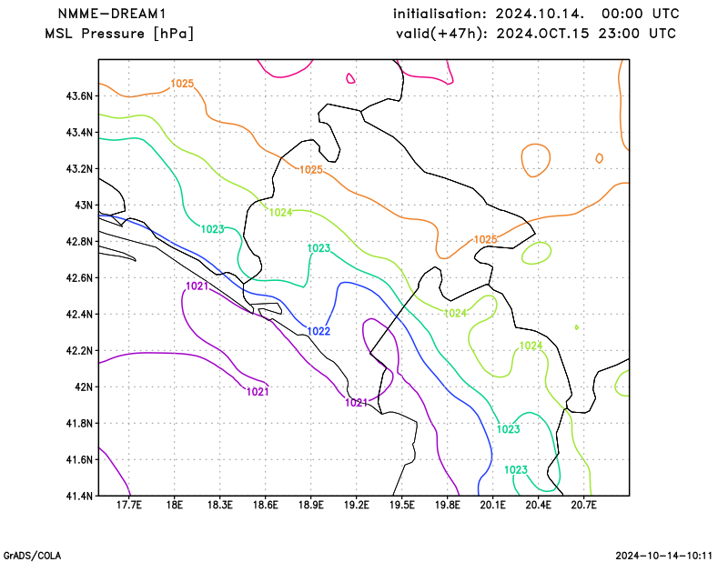Screen dimensions: 728x562
Task: Click the teal 1023 label nearest 18.3E
Action: click(213, 229)
